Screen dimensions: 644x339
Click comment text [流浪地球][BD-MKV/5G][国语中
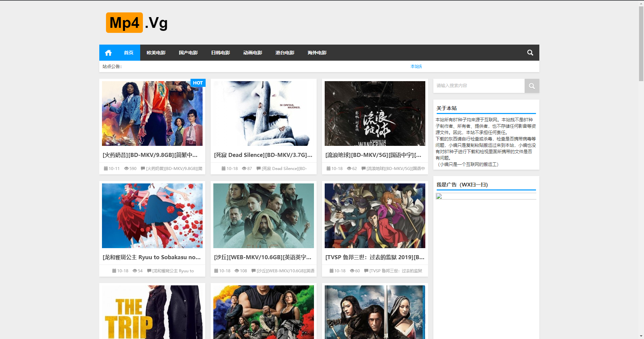tap(396, 168)
